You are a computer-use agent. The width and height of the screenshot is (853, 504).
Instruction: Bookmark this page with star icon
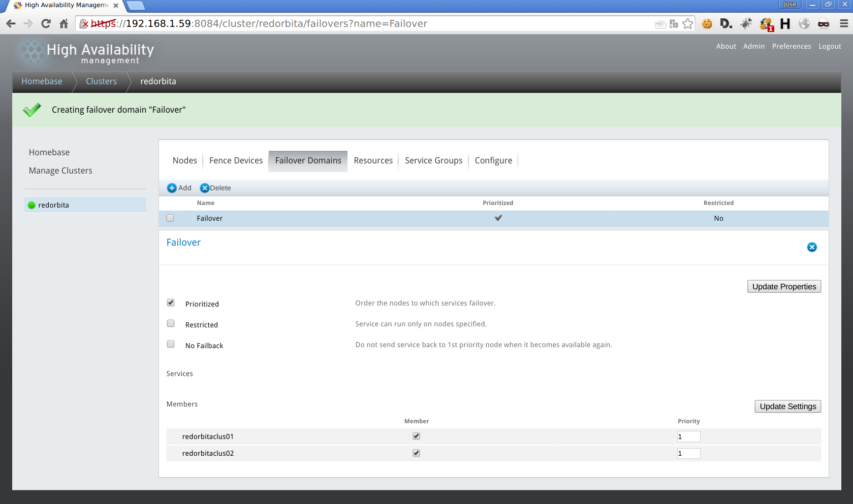(687, 24)
